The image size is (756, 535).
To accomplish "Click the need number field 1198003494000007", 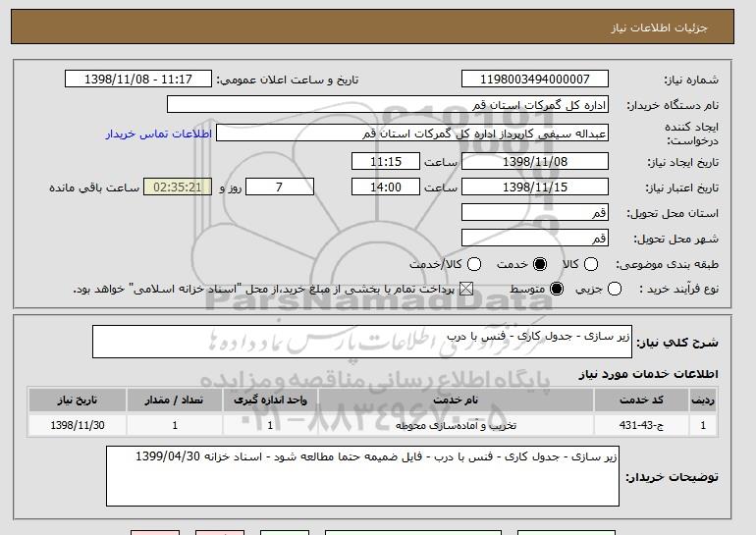I will (x=535, y=80).
